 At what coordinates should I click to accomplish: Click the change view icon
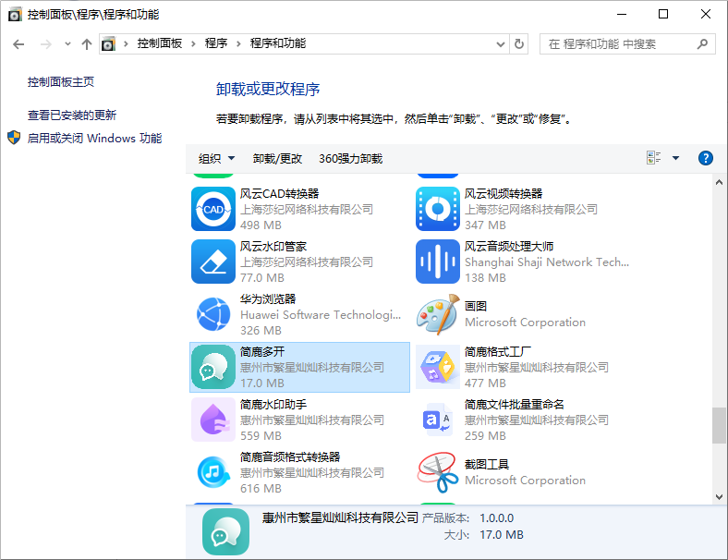coord(654,158)
